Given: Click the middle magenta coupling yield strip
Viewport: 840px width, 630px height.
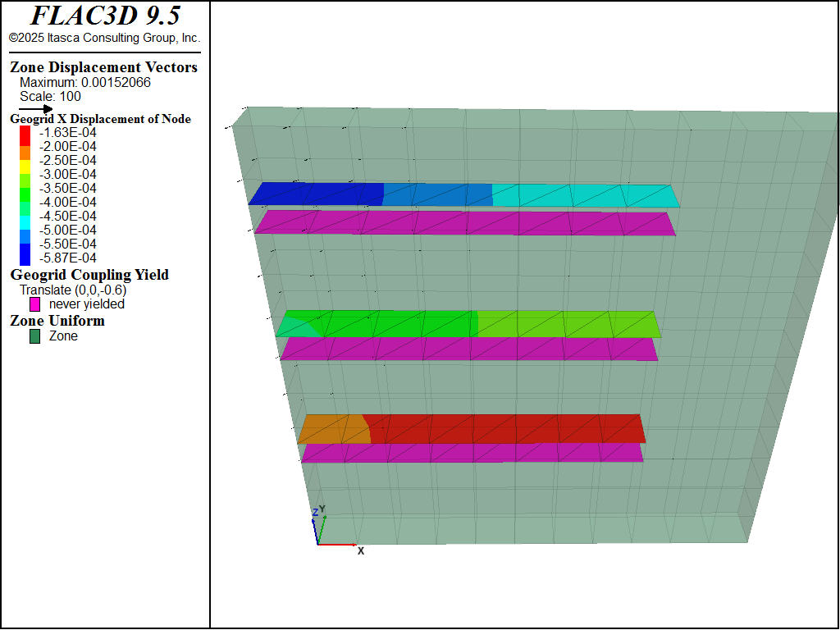Looking at the screenshot, I should (x=468, y=349).
